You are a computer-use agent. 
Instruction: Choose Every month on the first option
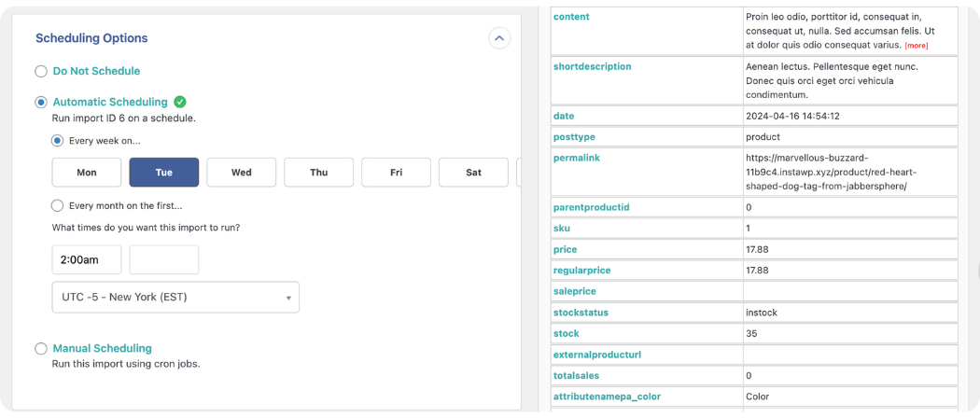click(58, 205)
